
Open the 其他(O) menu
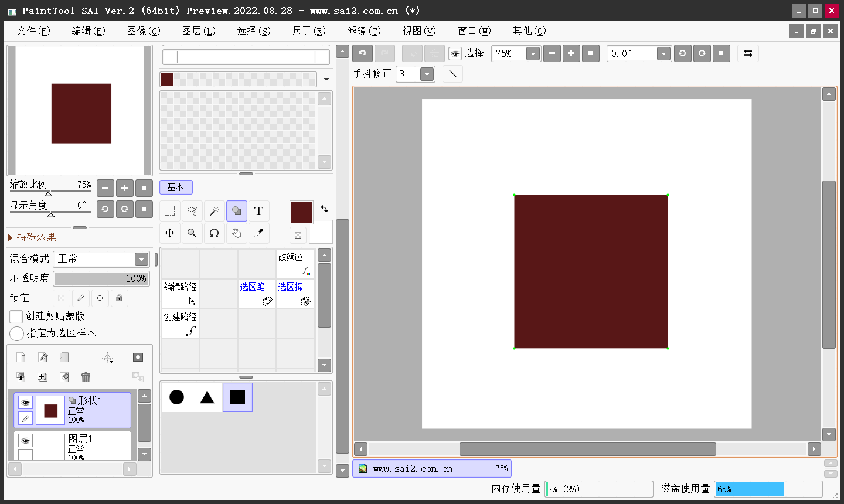pos(529,30)
